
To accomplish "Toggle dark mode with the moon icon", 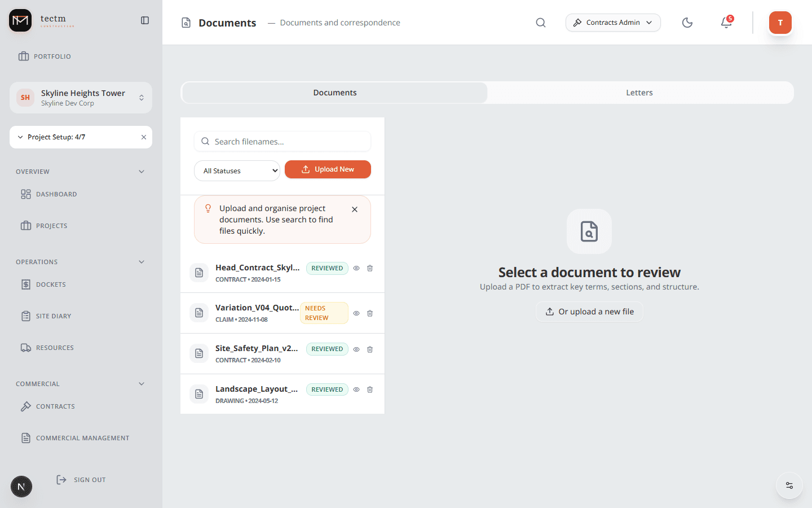I will [x=687, y=23].
